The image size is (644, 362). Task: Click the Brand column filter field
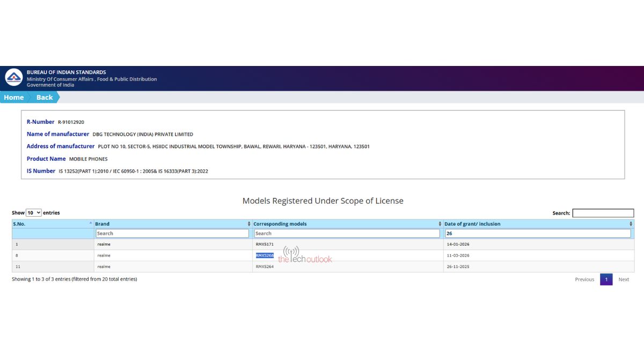pyautogui.click(x=172, y=233)
